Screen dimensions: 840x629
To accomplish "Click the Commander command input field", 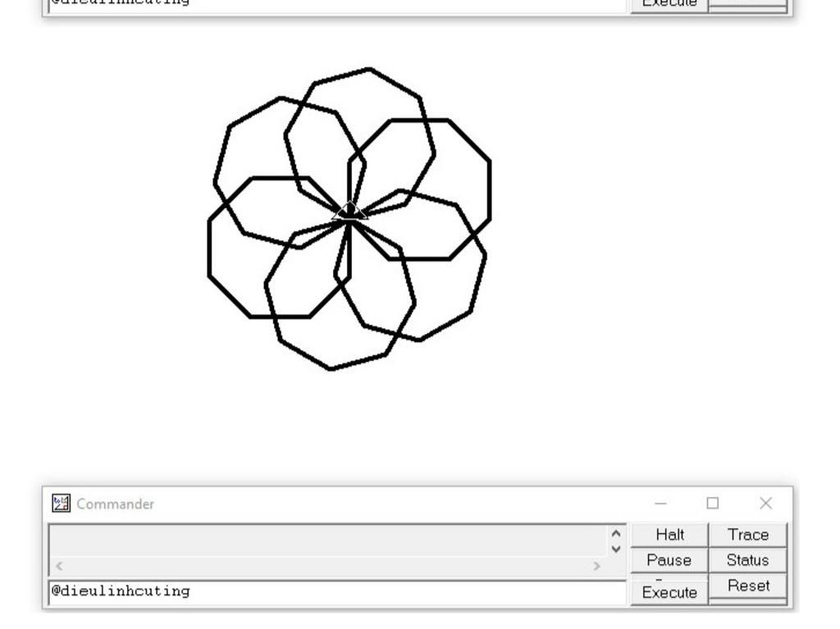I will [x=337, y=592].
